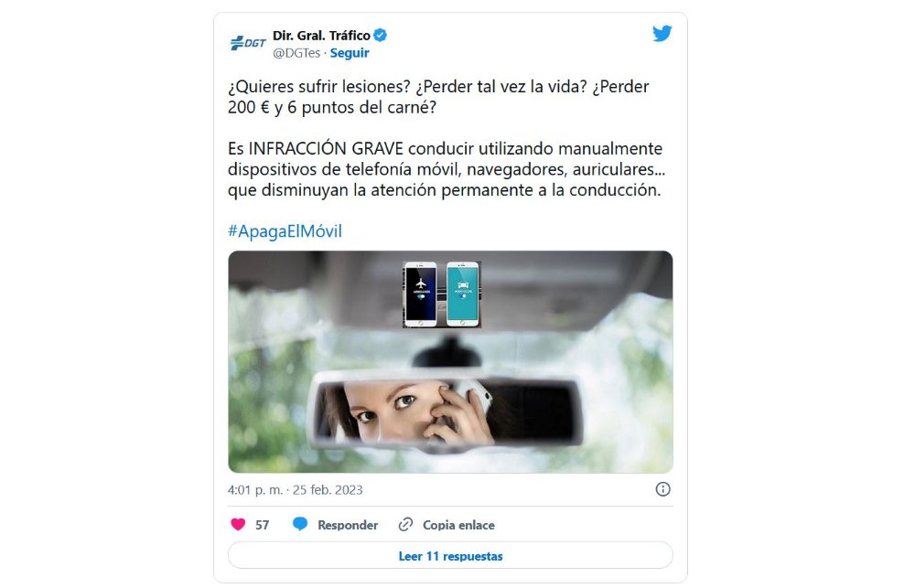Open the #ApagaElMóvil hashtag

coord(285,231)
